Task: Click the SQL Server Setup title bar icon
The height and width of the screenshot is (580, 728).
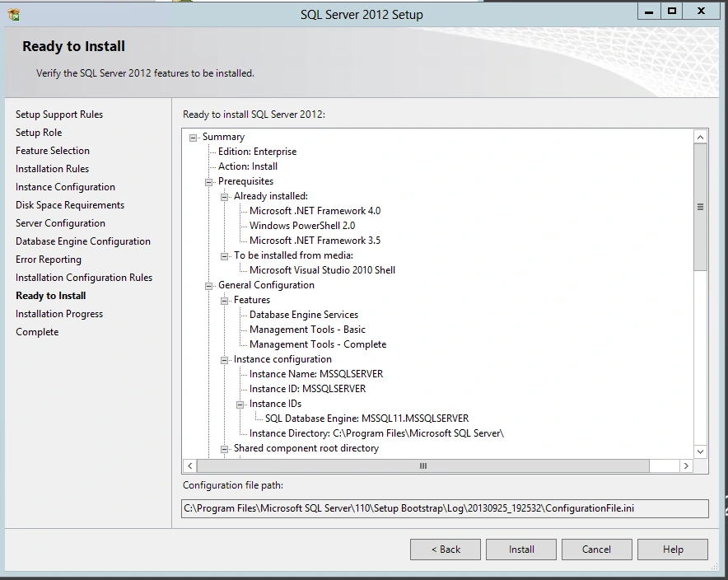Action: (14, 14)
